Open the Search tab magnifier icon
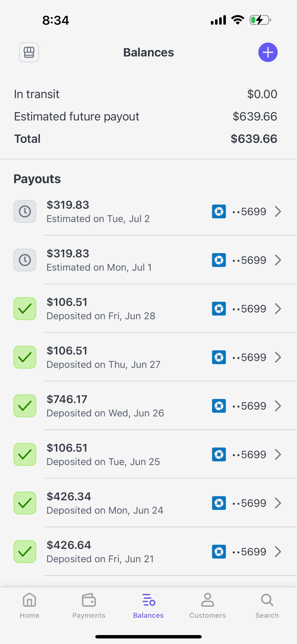The height and width of the screenshot is (644, 297). coord(267,600)
